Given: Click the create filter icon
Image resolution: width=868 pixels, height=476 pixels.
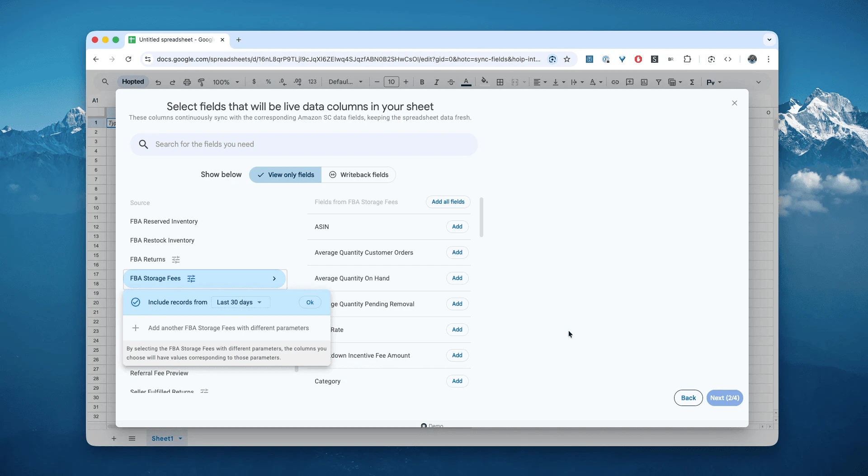Looking at the screenshot, I should pos(659,82).
